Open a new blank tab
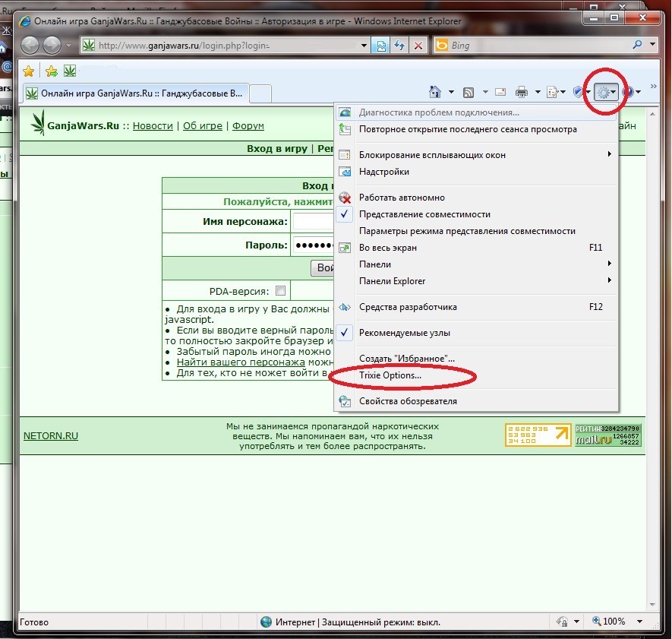Image resolution: width=672 pixels, height=639 pixels. coord(260,93)
